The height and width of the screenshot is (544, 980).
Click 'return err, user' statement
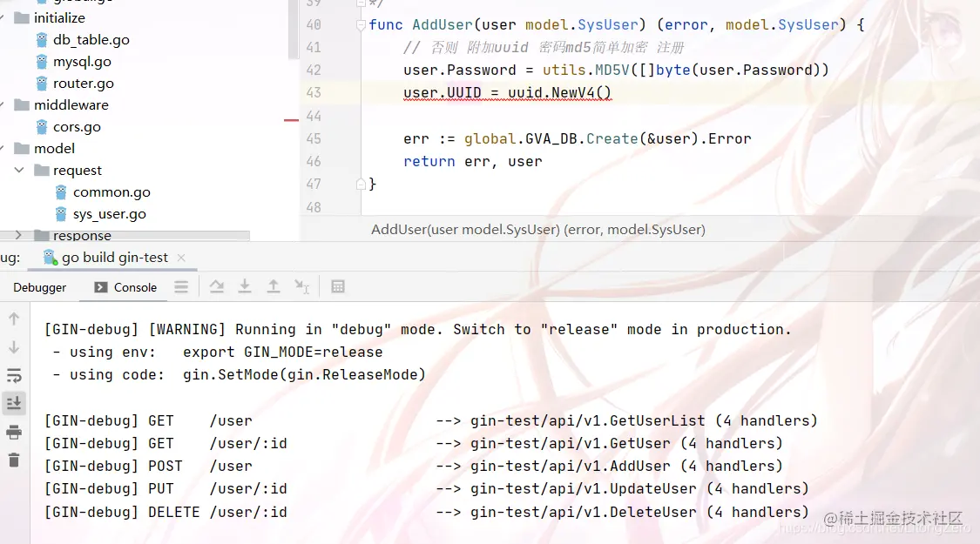tap(472, 162)
